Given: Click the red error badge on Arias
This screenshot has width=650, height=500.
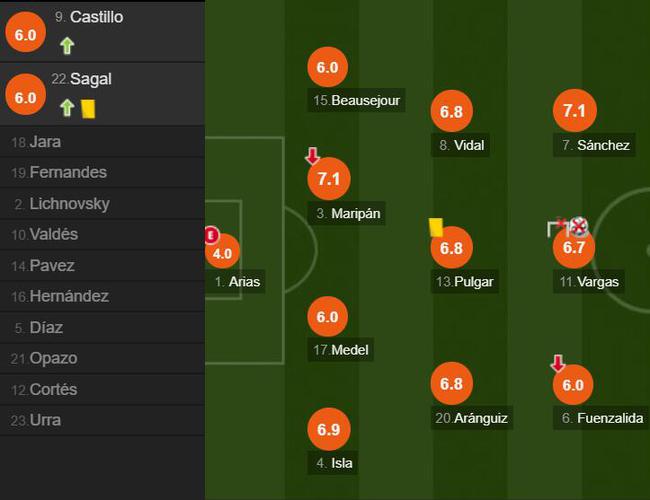Looking at the screenshot, I should [x=212, y=235].
